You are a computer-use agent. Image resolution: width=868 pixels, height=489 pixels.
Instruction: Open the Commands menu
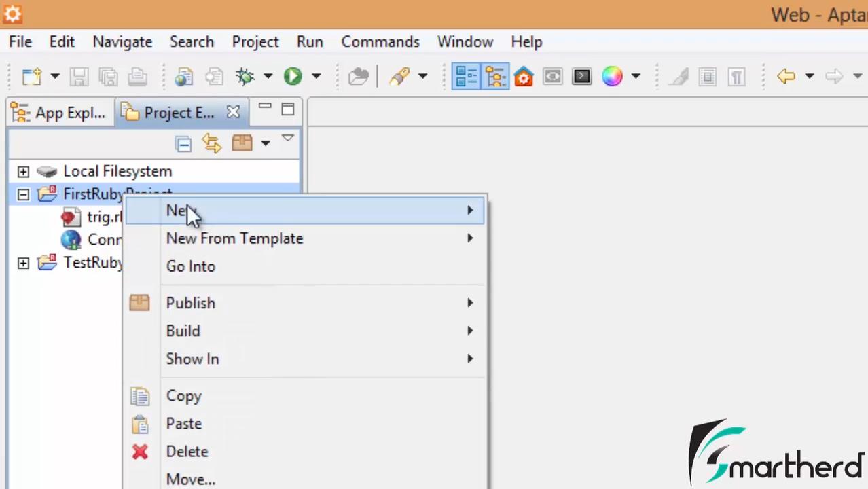pos(380,41)
